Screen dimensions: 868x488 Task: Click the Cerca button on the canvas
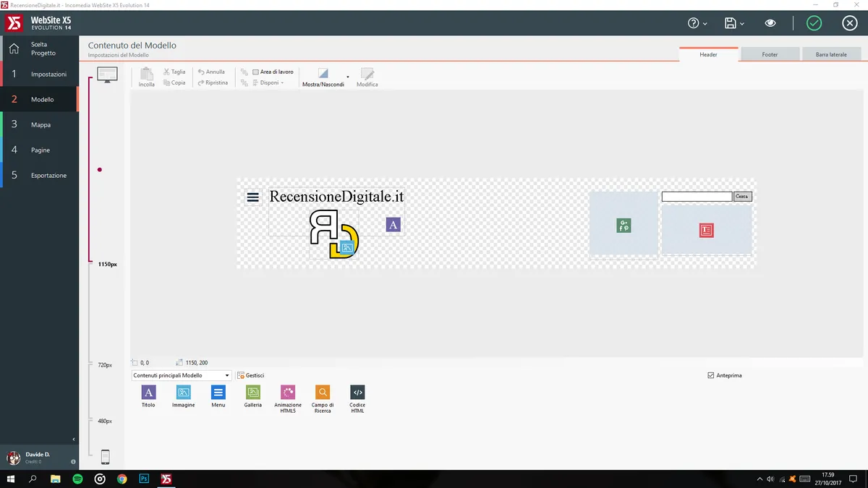742,196
